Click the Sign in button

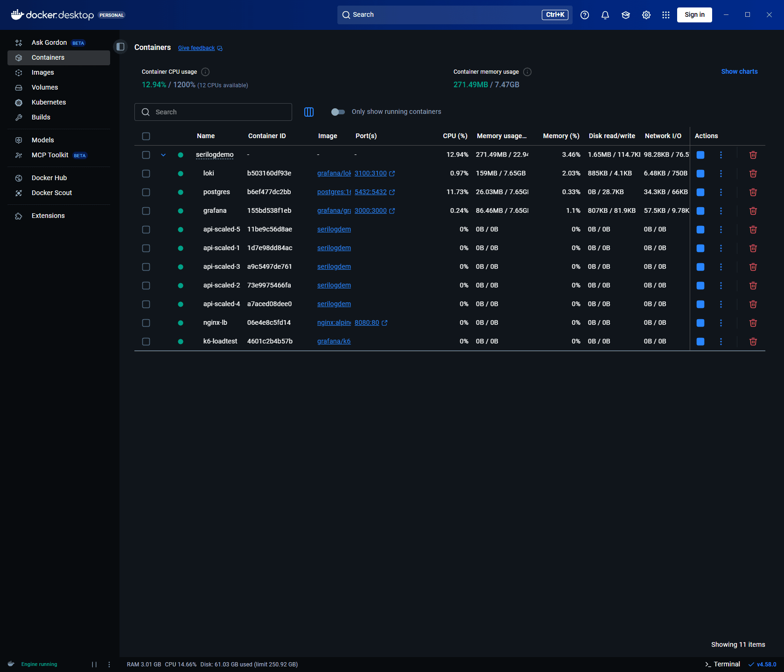click(x=694, y=15)
